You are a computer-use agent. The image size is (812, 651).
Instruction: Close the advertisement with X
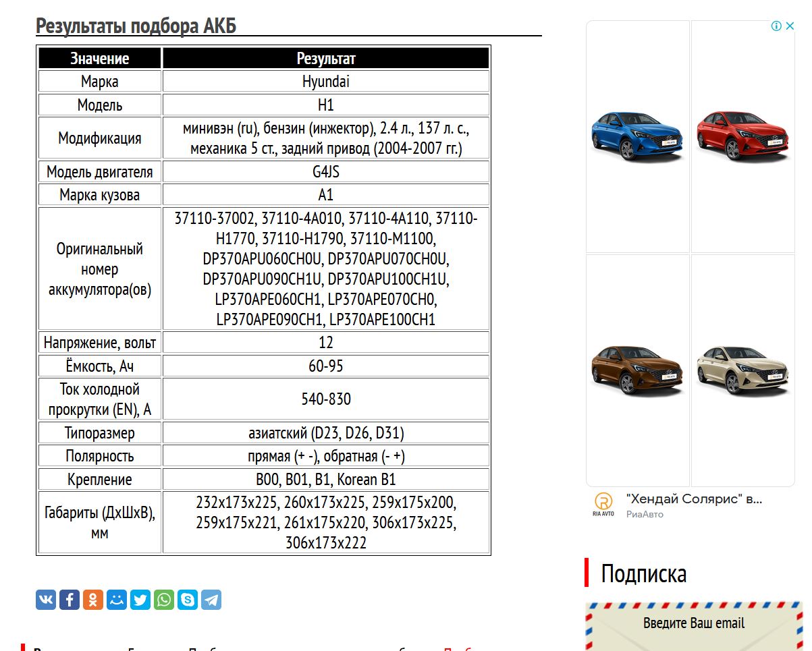[789, 26]
